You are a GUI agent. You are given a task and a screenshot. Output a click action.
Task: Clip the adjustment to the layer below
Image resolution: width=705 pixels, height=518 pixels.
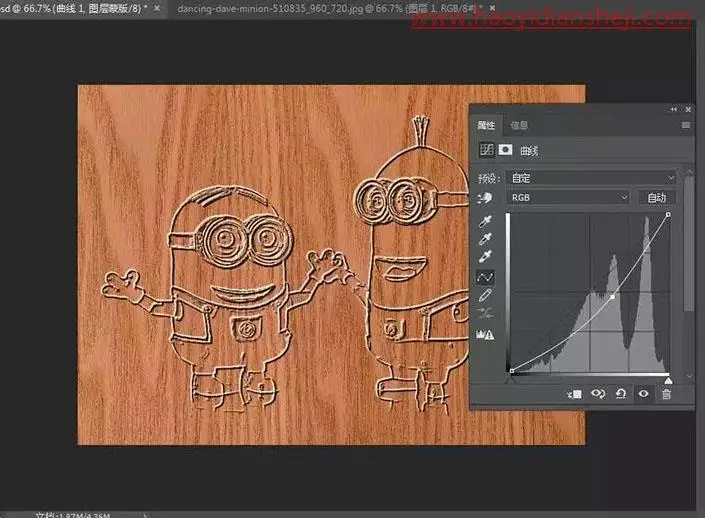point(575,394)
